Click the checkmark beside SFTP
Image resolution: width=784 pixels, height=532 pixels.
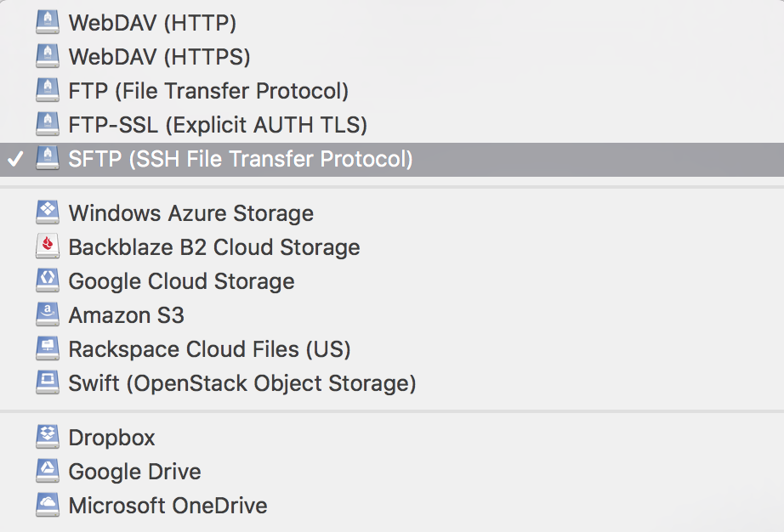click(14, 159)
